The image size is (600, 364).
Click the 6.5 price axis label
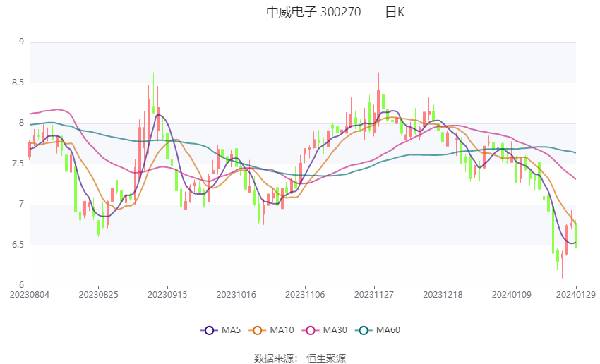pyautogui.click(x=18, y=245)
